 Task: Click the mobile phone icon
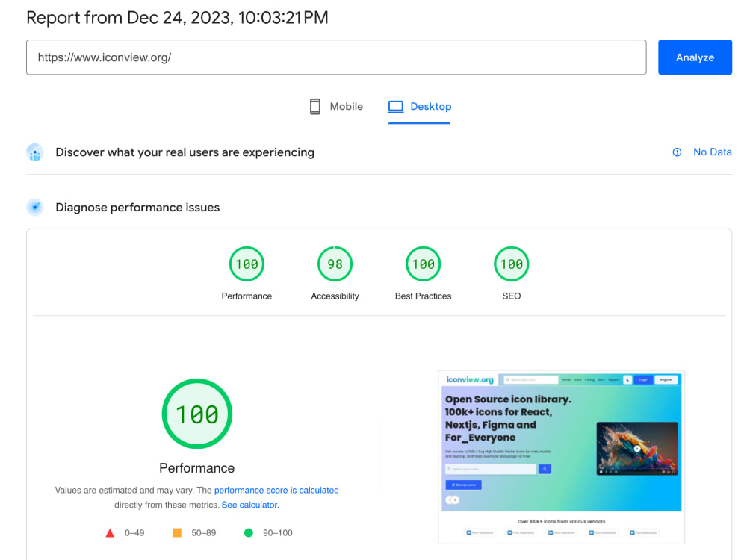click(x=315, y=106)
